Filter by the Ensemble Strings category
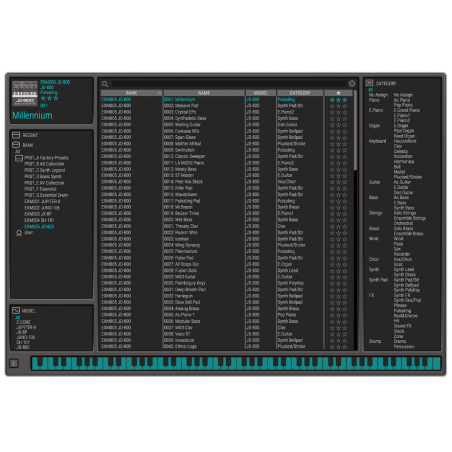 pyautogui.click(x=410, y=218)
